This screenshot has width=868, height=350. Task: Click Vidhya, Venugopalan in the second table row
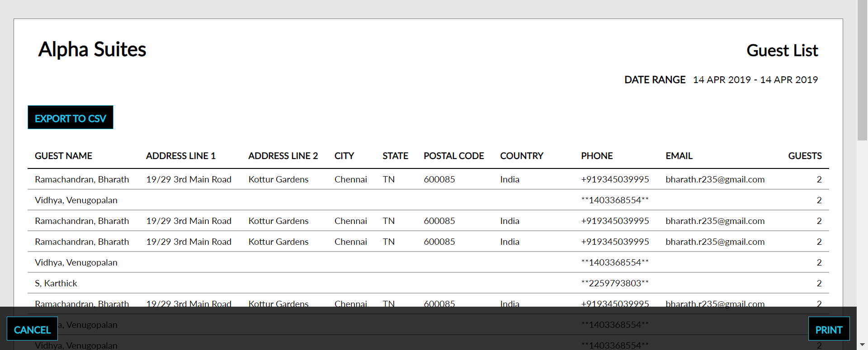pos(76,200)
